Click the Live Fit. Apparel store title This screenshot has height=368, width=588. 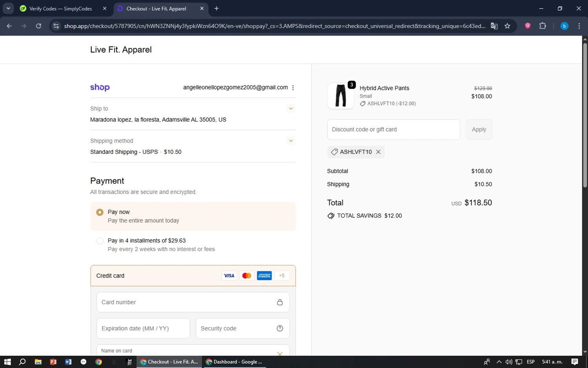[121, 49]
